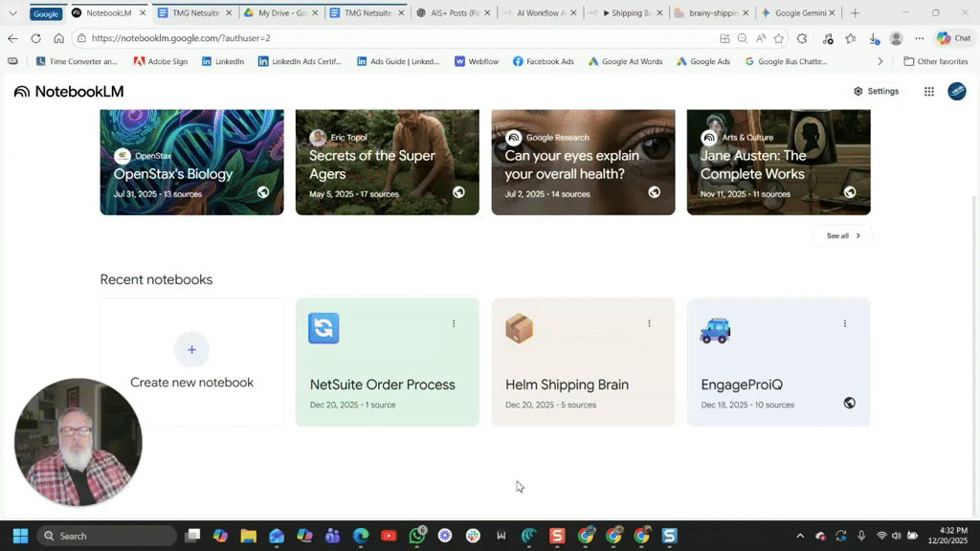Open Can your eyes explain your overall health card

click(x=583, y=163)
